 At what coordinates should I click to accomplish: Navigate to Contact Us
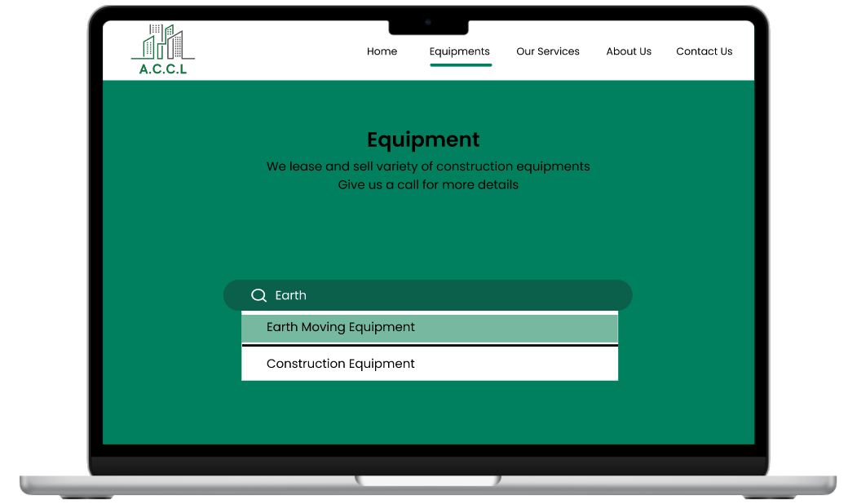704,51
